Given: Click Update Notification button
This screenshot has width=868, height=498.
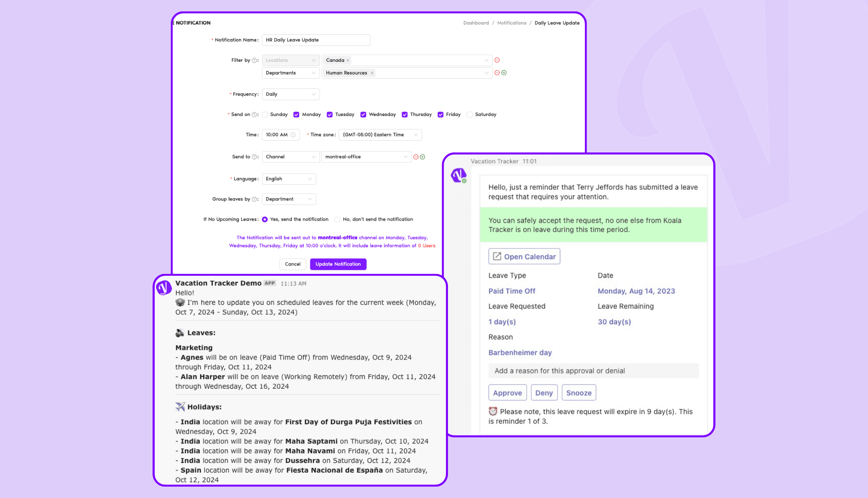Looking at the screenshot, I should click(338, 264).
